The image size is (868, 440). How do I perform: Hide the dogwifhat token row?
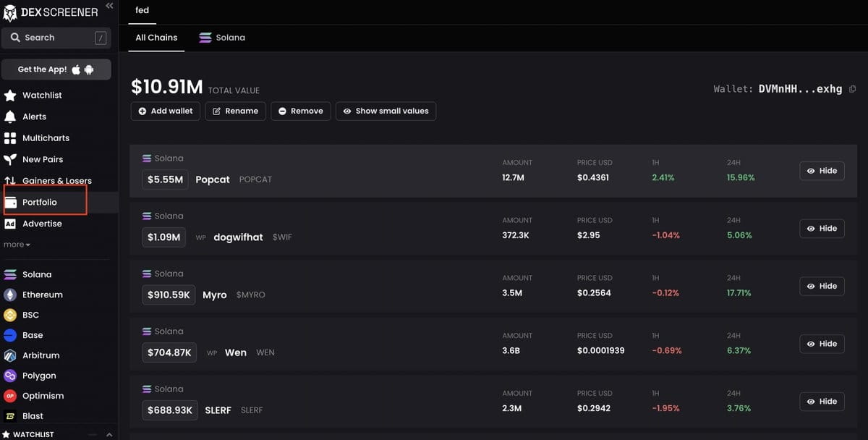[822, 229]
